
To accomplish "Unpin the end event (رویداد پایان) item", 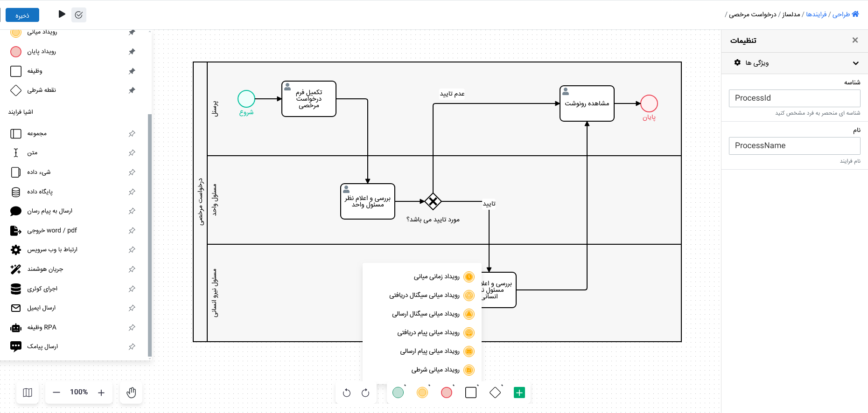I will (132, 52).
